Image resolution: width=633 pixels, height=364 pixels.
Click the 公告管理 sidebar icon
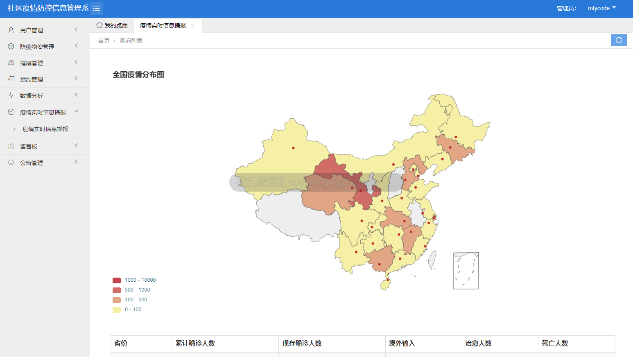[11, 163]
